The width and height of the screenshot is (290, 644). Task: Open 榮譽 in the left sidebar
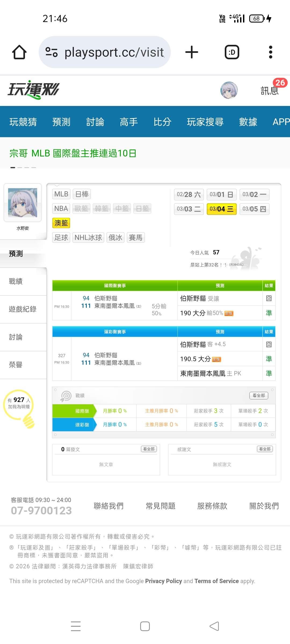pyautogui.click(x=23, y=365)
